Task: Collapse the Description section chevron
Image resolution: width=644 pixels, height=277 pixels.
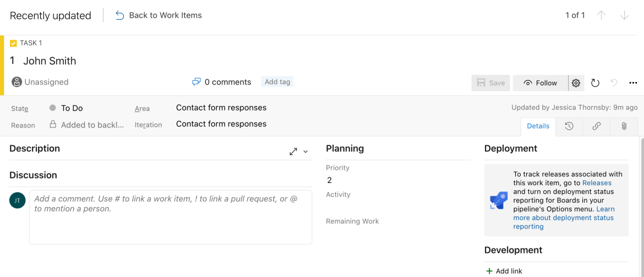Action: point(306,152)
